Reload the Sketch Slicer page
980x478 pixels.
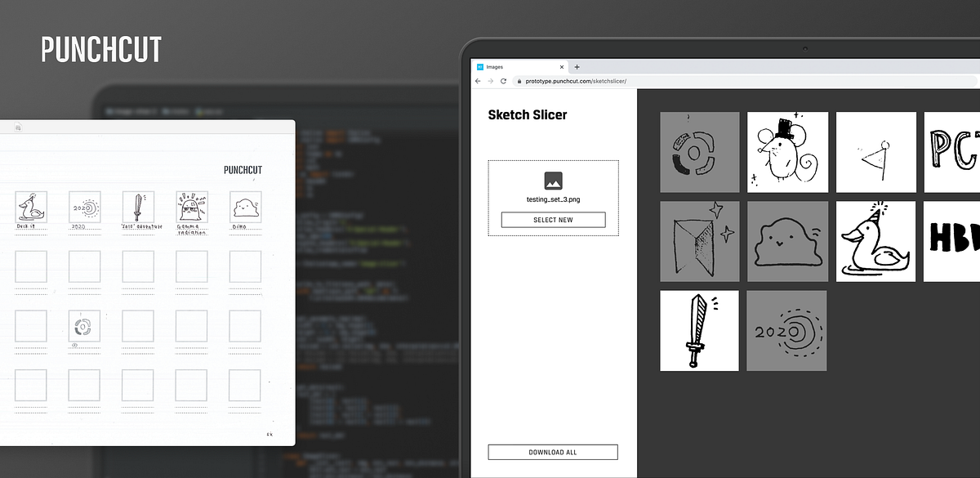click(x=504, y=81)
